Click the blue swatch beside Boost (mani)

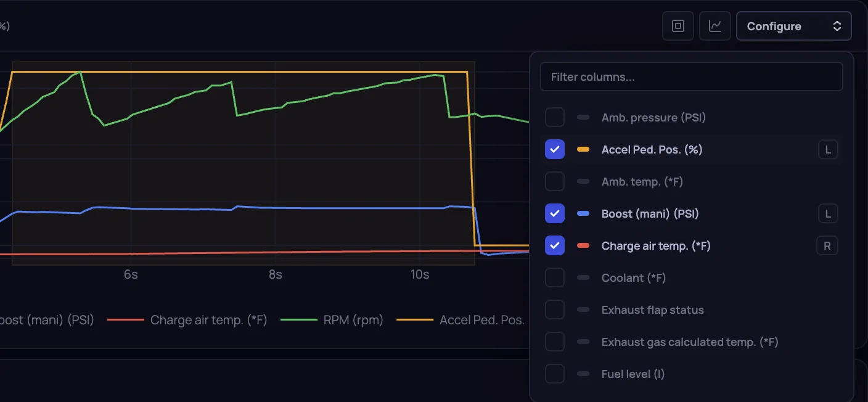coord(583,213)
